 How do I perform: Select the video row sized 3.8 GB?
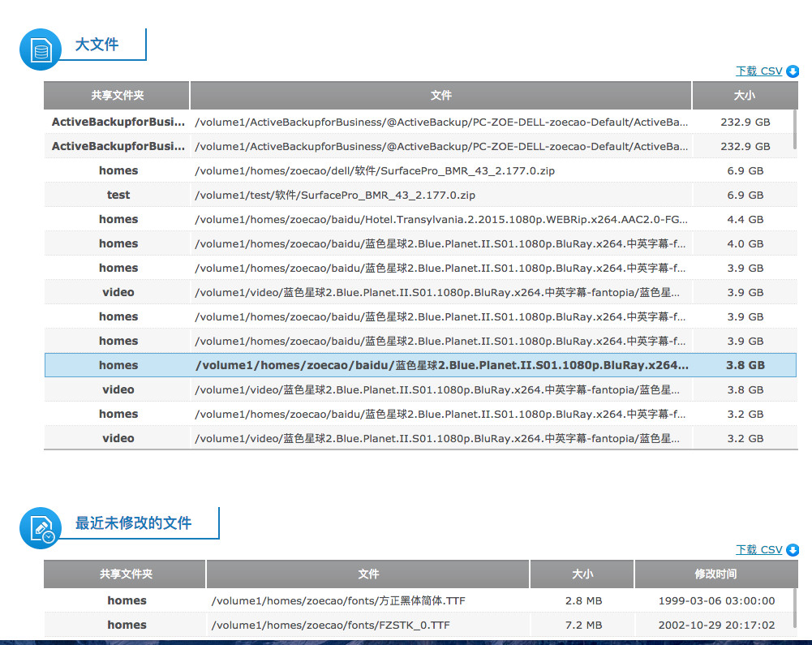pos(420,389)
